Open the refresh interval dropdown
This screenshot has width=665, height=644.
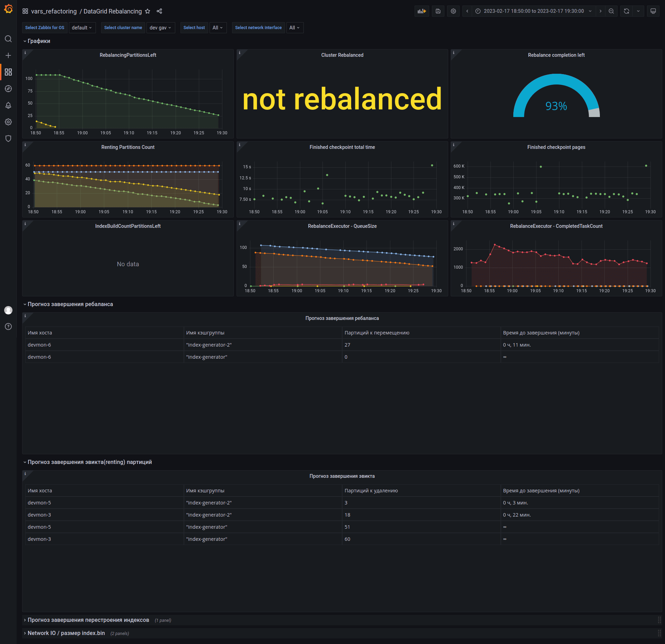[638, 11]
